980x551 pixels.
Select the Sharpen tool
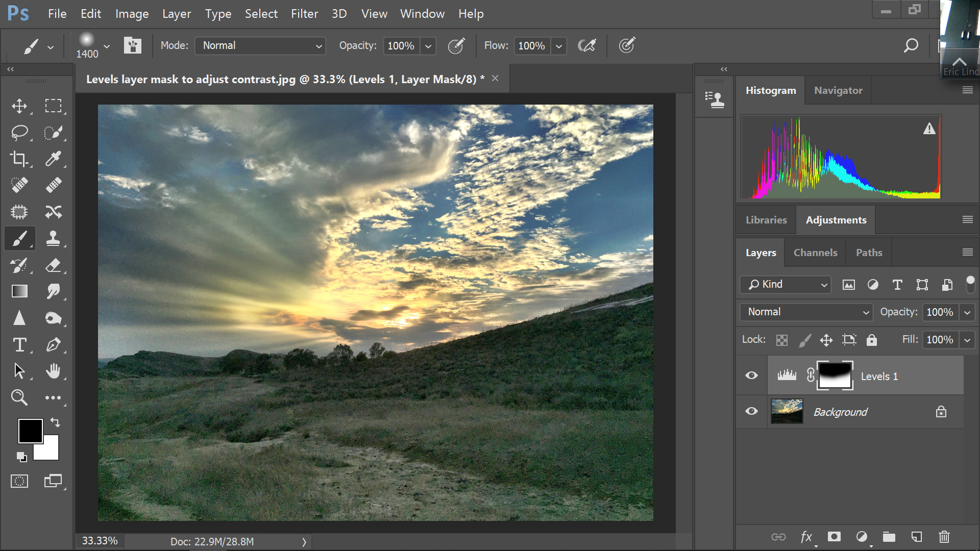point(19,318)
